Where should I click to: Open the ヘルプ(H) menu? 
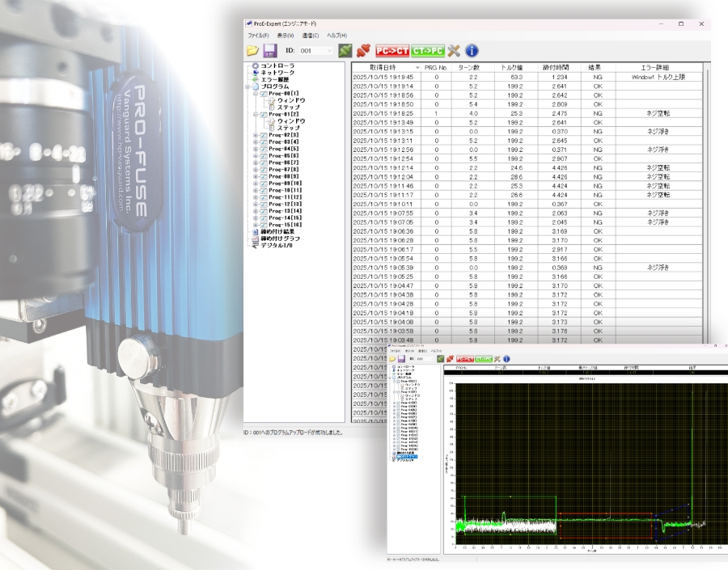336,36
